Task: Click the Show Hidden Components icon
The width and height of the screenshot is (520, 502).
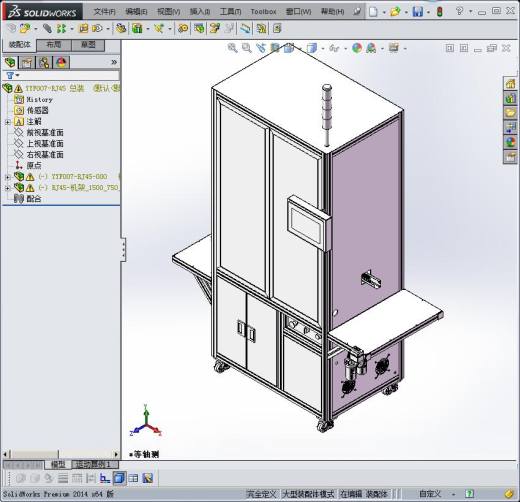Action: tap(121, 29)
